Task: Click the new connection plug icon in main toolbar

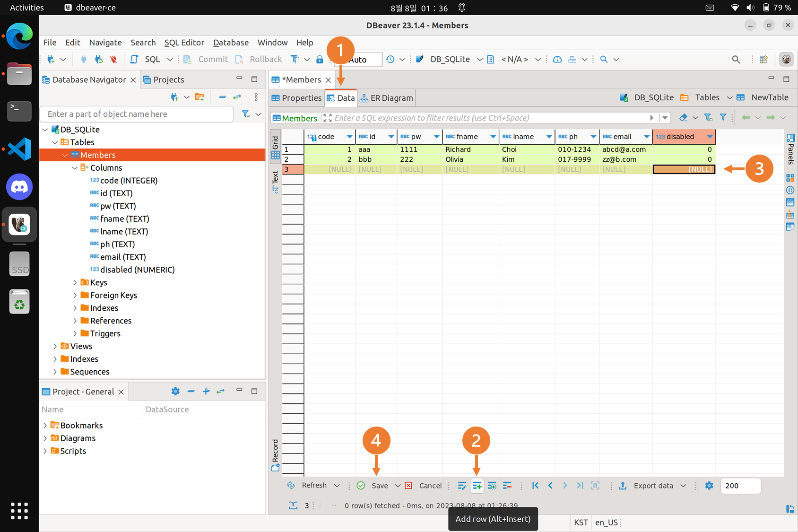Action: point(51,59)
